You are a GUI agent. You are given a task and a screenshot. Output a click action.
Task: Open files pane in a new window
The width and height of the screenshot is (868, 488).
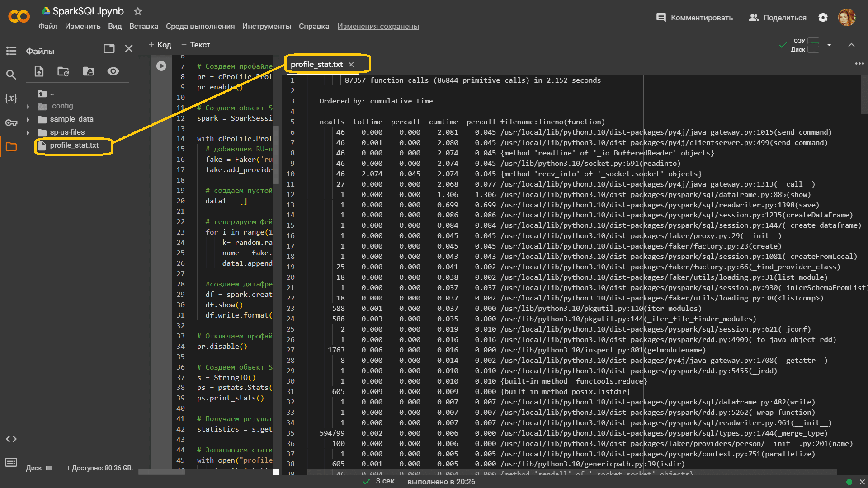[109, 48]
